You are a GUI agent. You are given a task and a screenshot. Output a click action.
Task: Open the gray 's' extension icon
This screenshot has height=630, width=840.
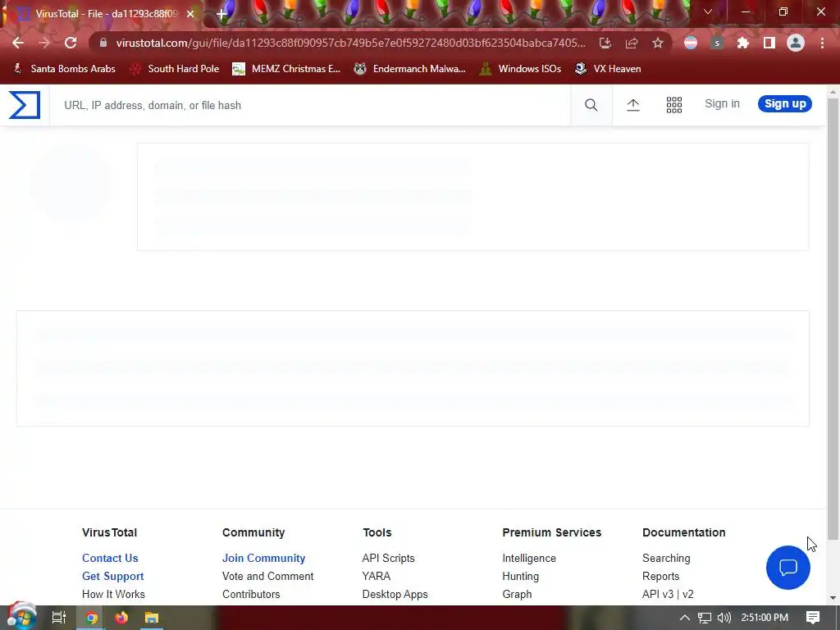(717, 43)
